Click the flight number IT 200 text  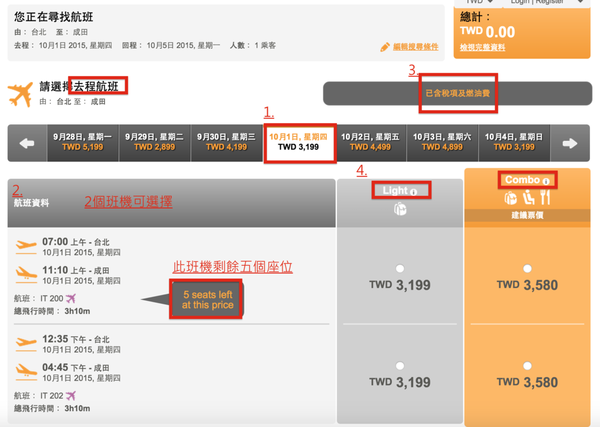52,298
